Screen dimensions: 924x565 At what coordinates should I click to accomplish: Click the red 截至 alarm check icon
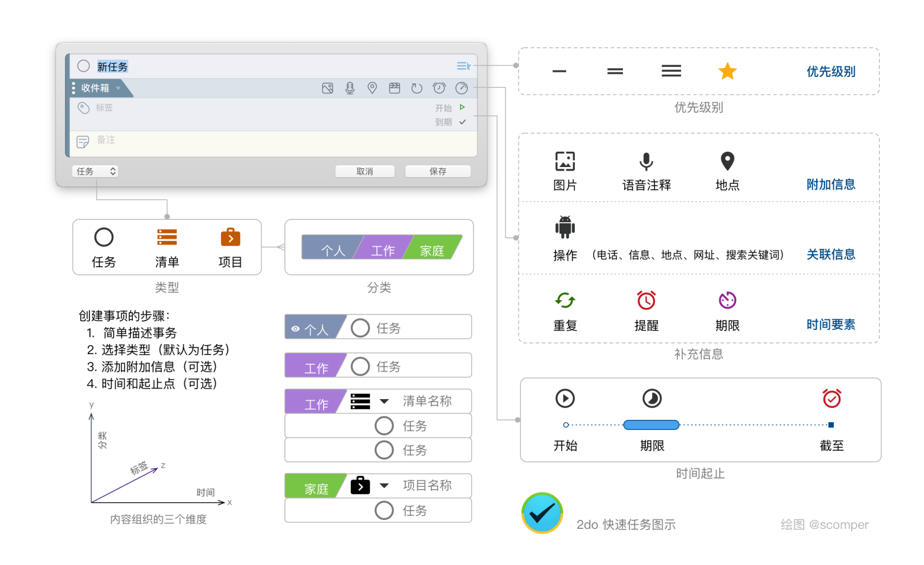(832, 398)
